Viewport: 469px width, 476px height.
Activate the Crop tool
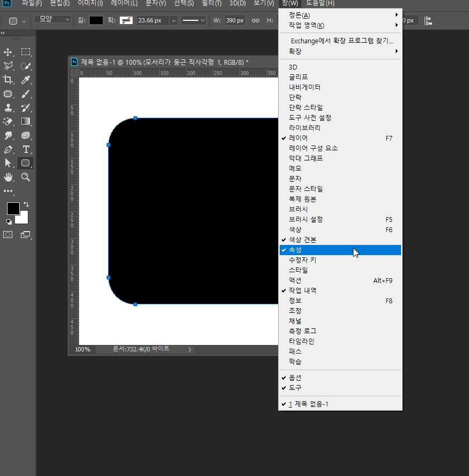click(7, 80)
